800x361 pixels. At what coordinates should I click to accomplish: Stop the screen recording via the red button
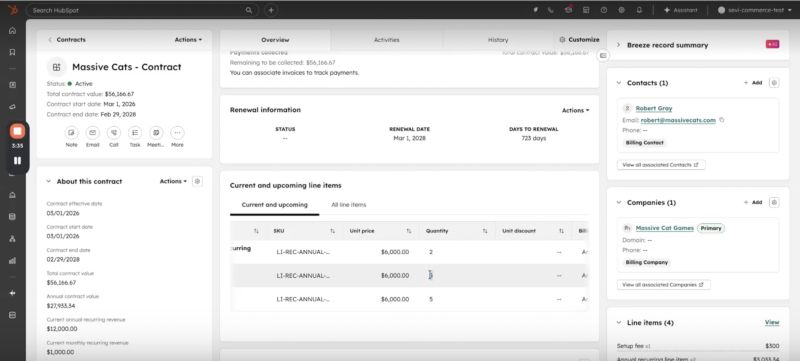tap(17, 132)
